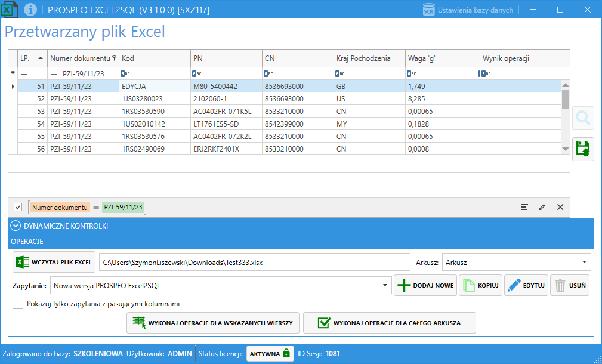Select cell 8542399000

tap(298, 124)
